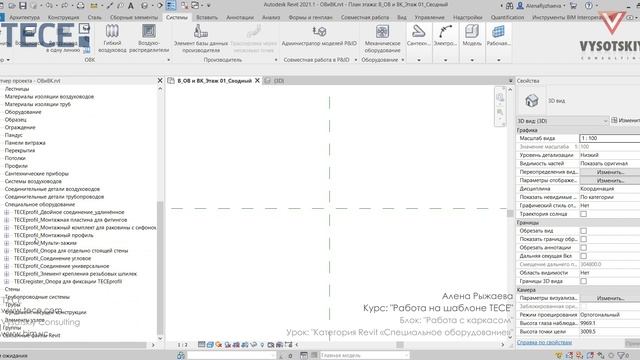Click the Save icon in quick access toolbar
Screen dimensions: 640x360
pyautogui.click(x=23, y=6)
